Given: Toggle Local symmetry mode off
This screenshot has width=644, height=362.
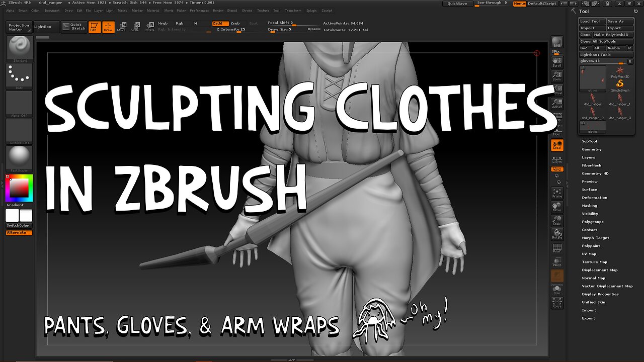Looking at the screenshot, I should point(557,145).
